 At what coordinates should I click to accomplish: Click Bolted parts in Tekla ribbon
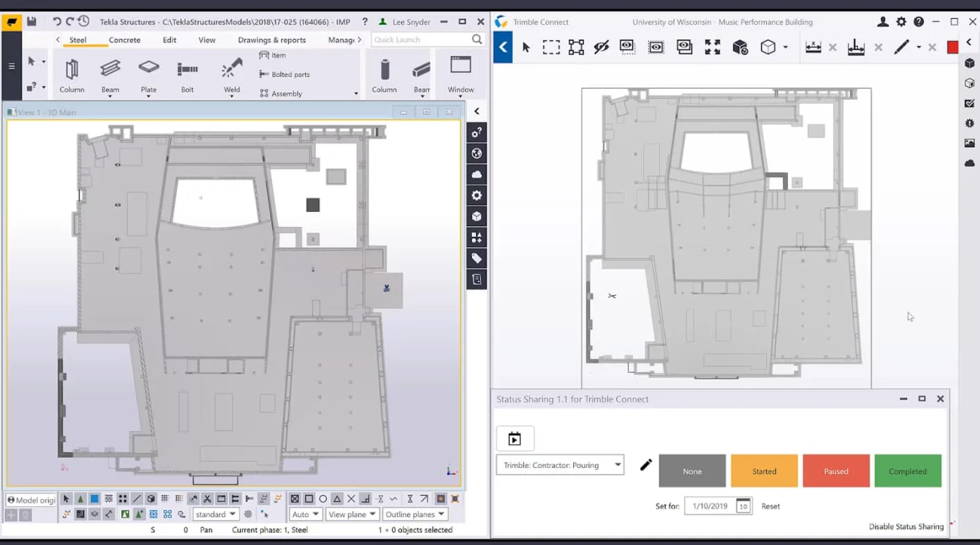(285, 74)
